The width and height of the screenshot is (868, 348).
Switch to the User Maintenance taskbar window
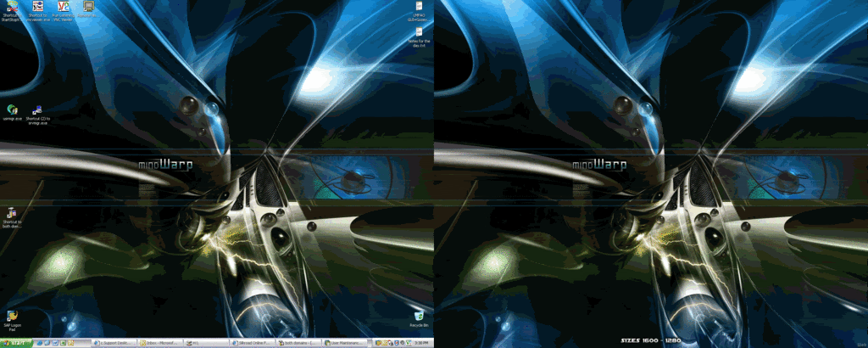[x=344, y=343]
